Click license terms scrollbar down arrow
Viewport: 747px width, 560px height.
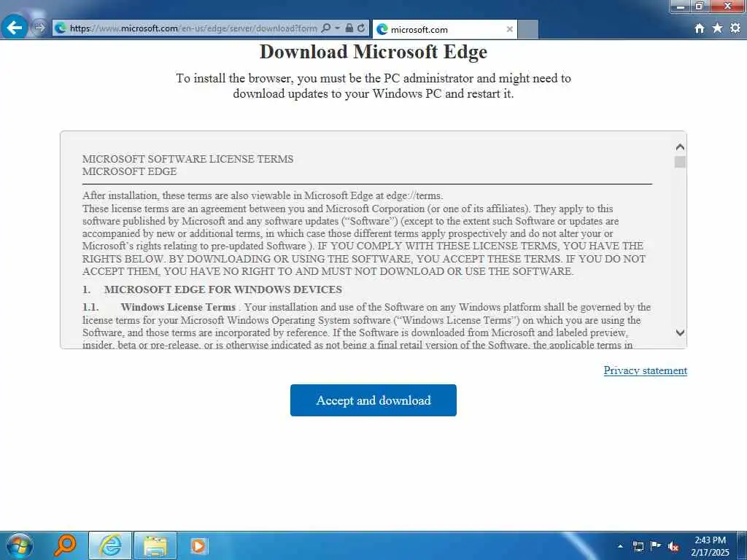pos(681,332)
